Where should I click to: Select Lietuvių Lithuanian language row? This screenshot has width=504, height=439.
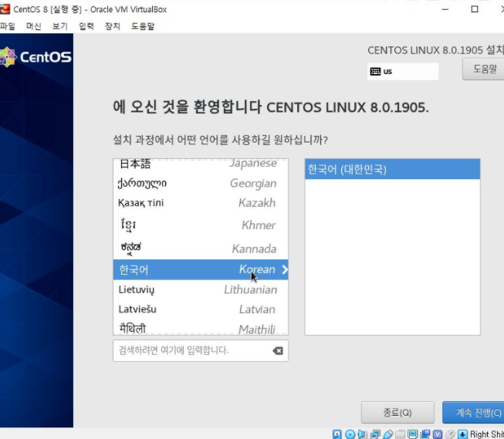(201, 289)
